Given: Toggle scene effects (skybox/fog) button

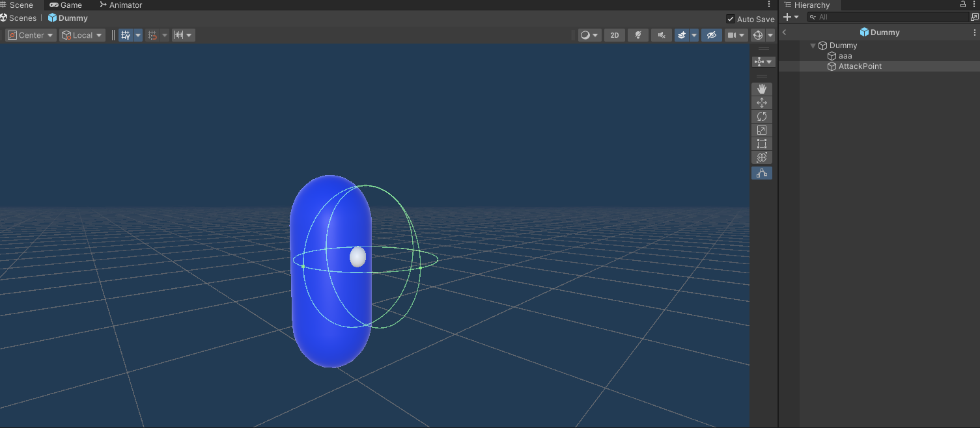Looking at the screenshot, I should (681, 35).
